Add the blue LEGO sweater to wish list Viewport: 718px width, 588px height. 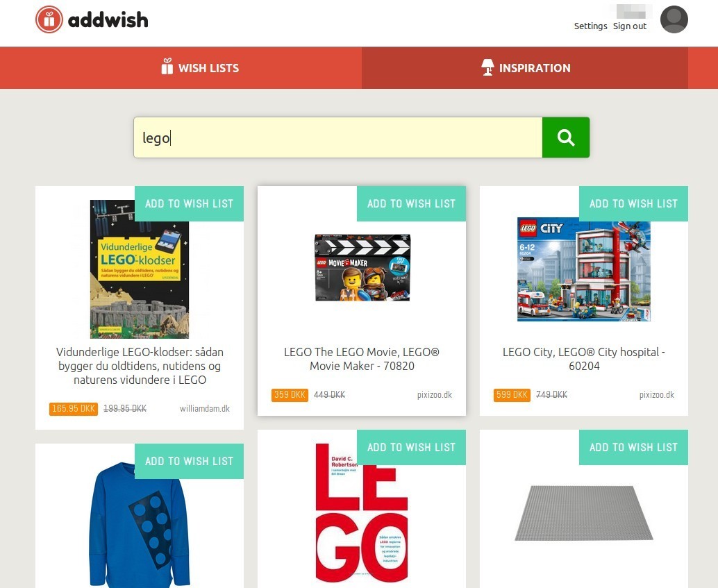pos(189,461)
